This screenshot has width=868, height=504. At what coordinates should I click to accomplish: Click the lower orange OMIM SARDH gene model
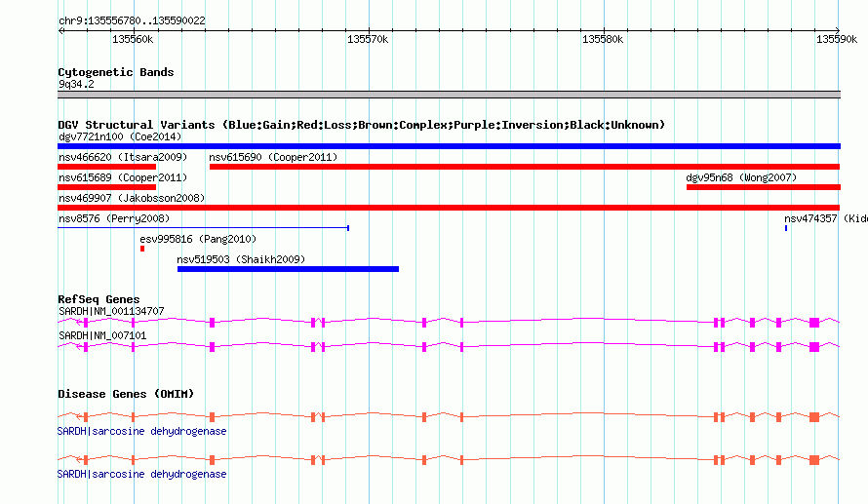click(449, 460)
